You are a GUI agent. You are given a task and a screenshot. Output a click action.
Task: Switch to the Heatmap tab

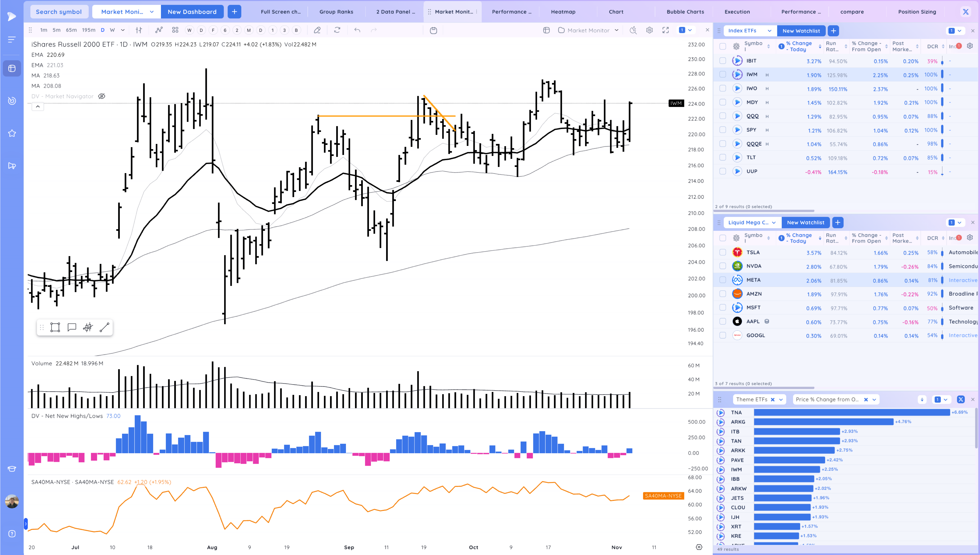coord(563,12)
